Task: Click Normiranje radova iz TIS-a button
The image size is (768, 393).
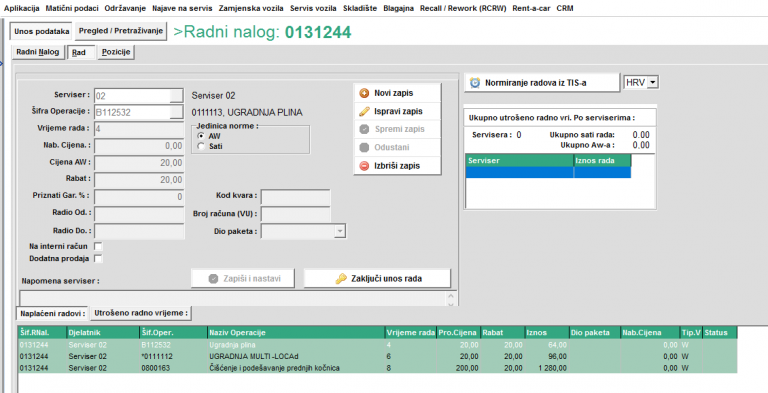Action: pos(542,83)
